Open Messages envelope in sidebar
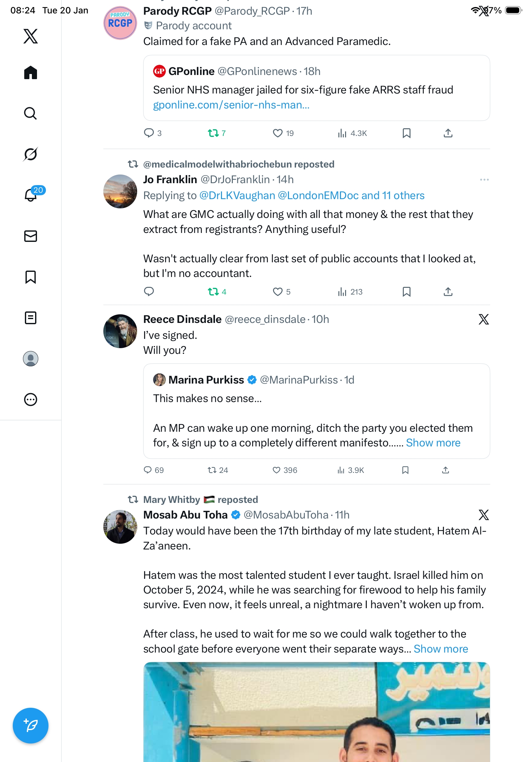Viewport: 532px width, 762px height. pos(31,236)
